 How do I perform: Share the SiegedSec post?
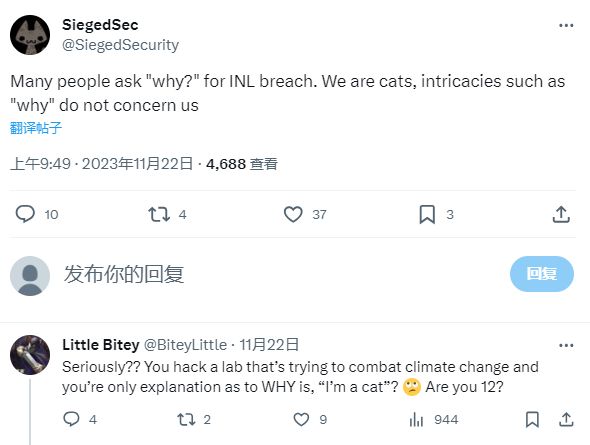tap(561, 214)
